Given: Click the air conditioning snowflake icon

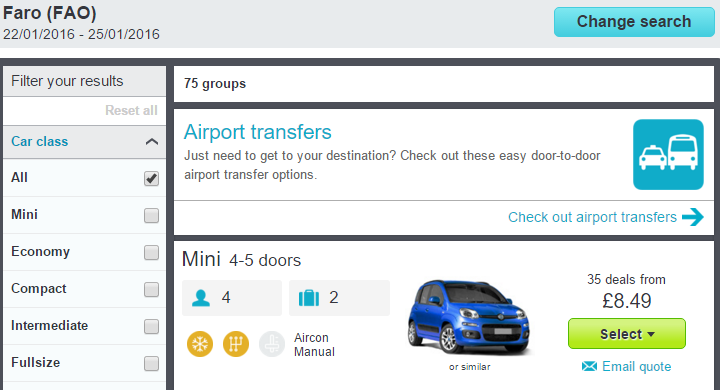Looking at the screenshot, I should [x=200, y=344].
